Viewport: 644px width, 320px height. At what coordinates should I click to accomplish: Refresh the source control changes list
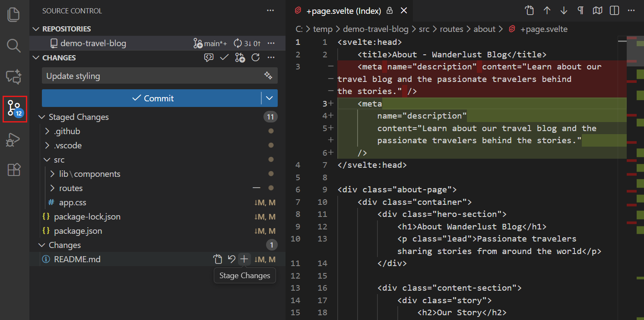(x=255, y=57)
